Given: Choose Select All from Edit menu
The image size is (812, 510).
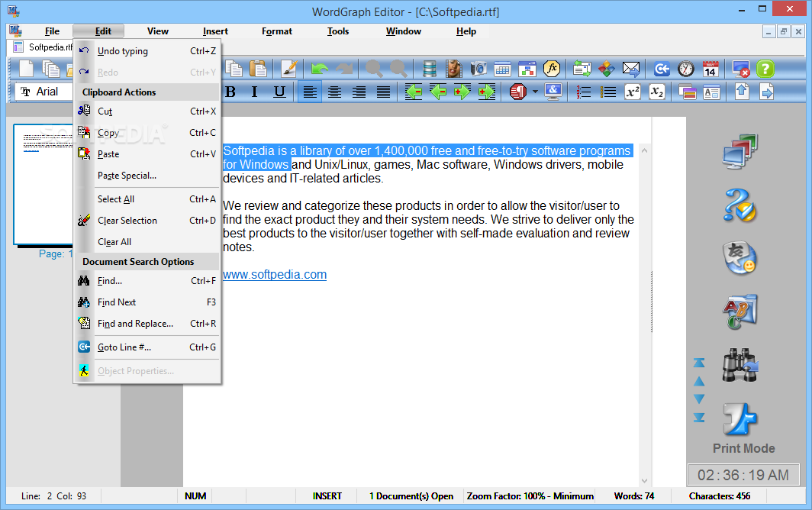Looking at the screenshot, I should coord(147,199).
